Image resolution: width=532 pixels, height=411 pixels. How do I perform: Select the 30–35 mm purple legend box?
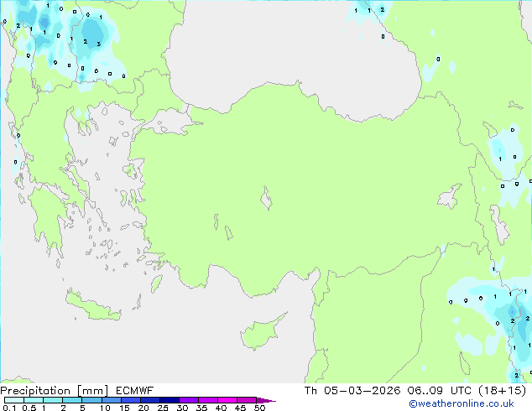coord(188,400)
